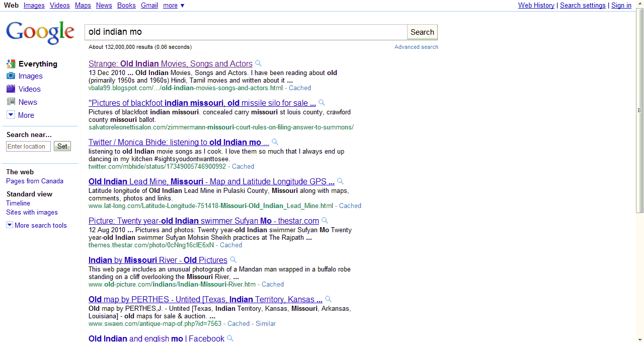This screenshot has height=342, width=644.
Task: Click the 'Standard view' label
Action: coord(29,194)
